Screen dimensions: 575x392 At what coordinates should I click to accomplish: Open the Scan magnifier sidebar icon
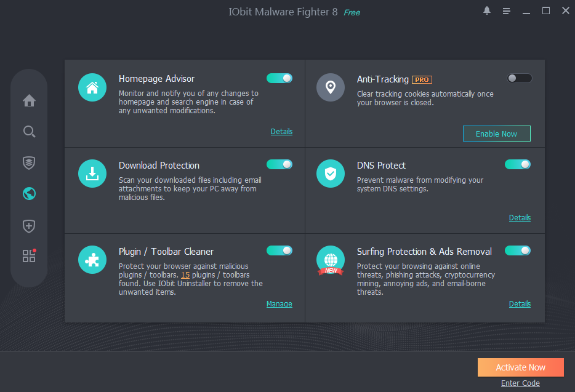point(29,132)
